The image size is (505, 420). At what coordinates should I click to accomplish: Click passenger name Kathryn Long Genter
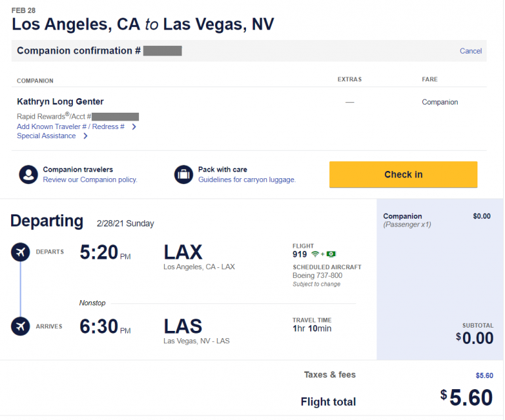click(60, 102)
